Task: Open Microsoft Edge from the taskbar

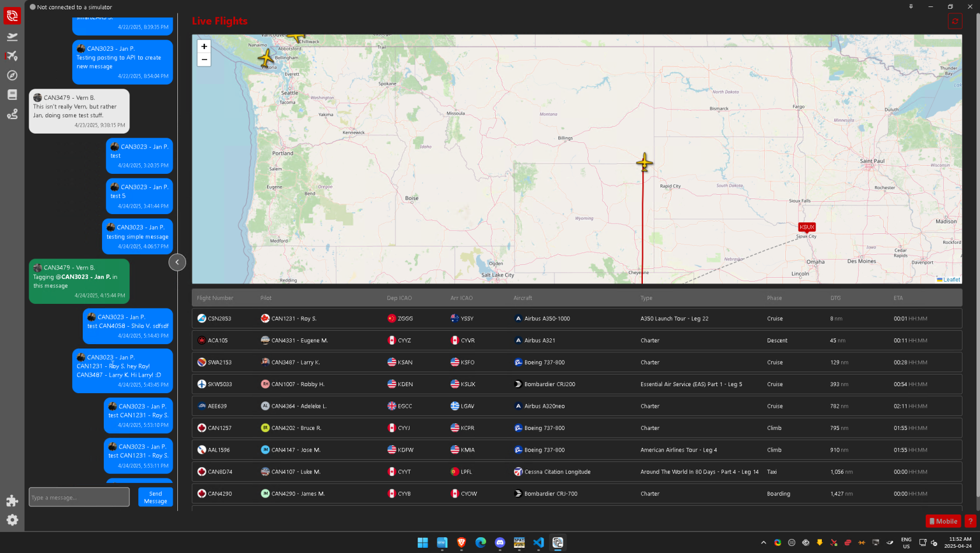Action: pyautogui.click(x=481, y=542)
